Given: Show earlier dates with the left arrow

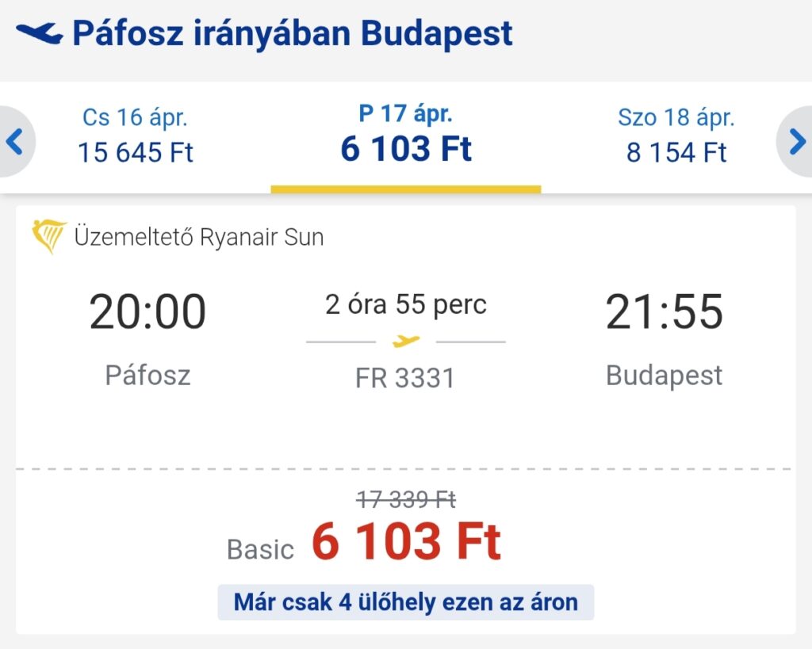Looking at the screenshot, I should (15, 142).
